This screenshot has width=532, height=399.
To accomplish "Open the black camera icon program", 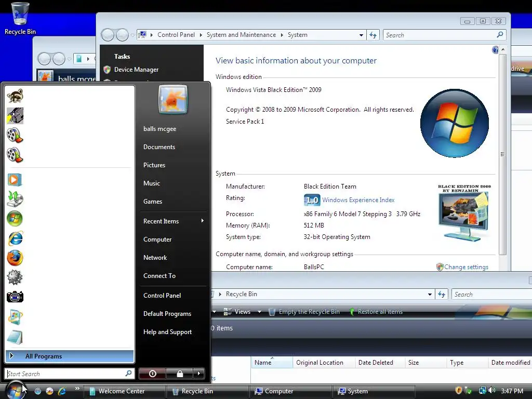I will point(15,297).
